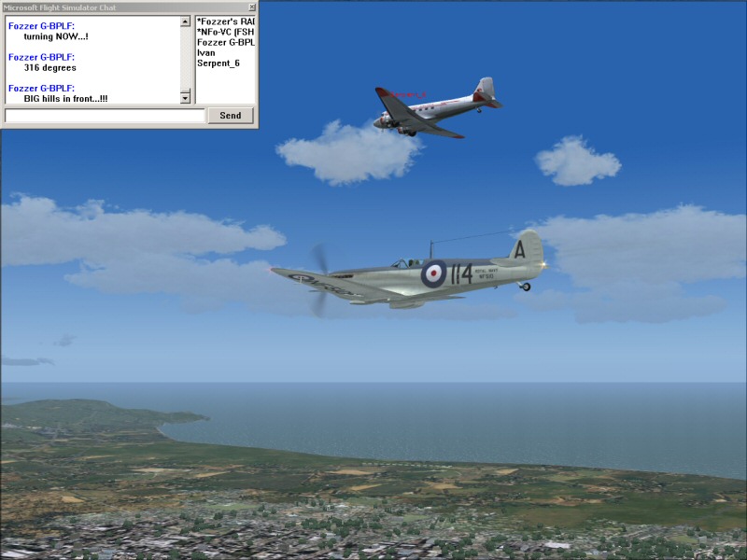Select Fozzer G-BPL in the player list

[x=225, y=42]
